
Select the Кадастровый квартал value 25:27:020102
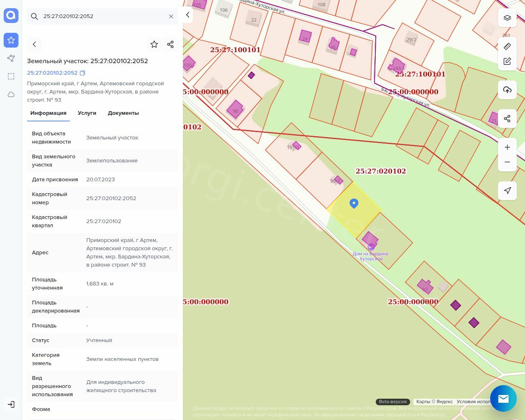point(104,221)
